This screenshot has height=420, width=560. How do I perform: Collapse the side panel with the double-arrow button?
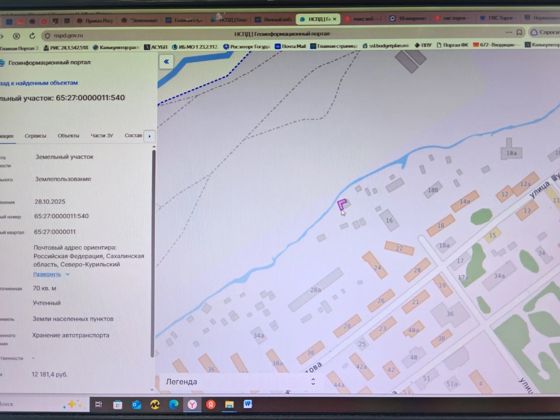coord(166,62)
